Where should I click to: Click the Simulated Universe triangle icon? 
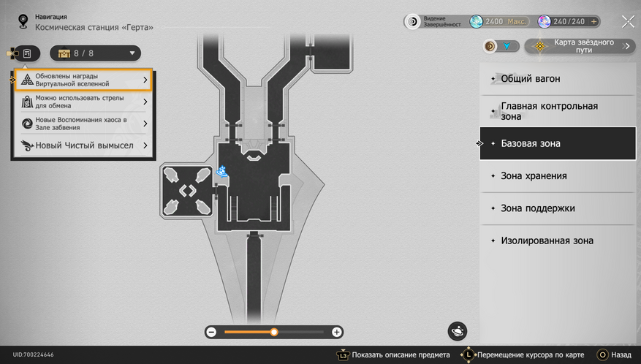tap(27, 80)
